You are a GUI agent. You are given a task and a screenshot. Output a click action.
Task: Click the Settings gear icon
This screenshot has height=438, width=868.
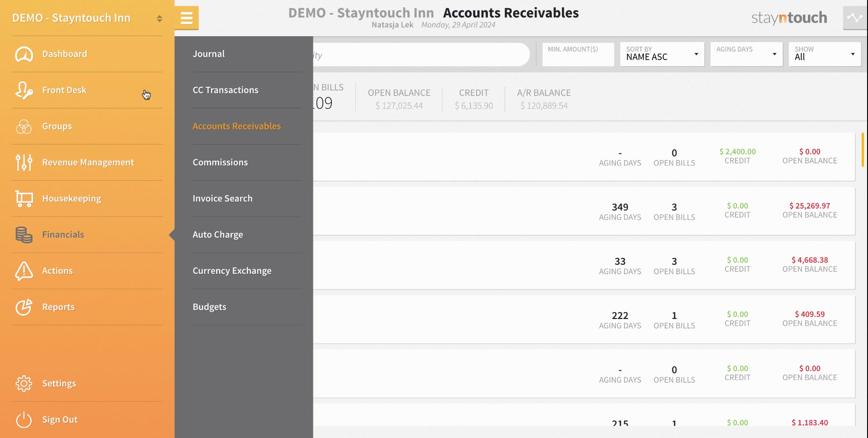24,383
